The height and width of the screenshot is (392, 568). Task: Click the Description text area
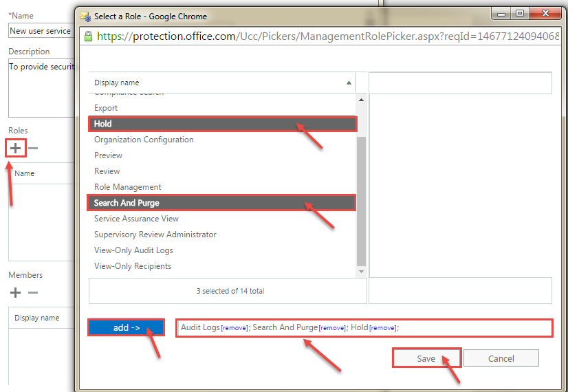pyautogui.click(x=41, y=89)
